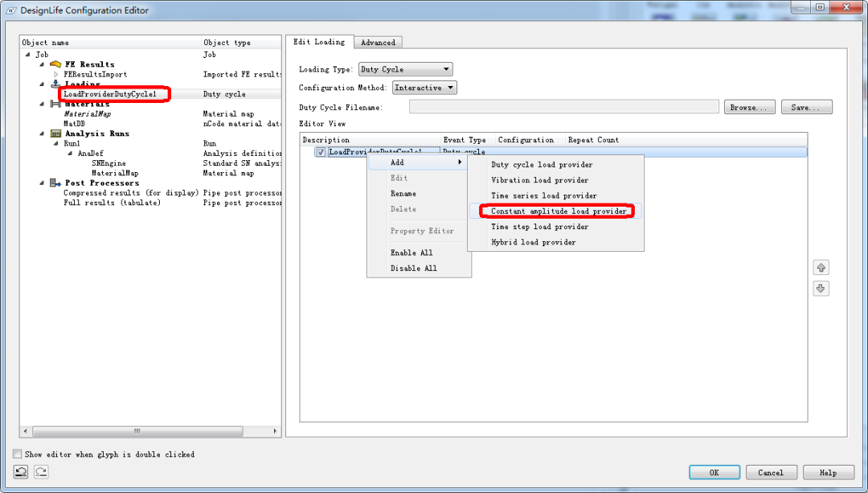This screenshot has width=868, height=493.
Task: Click the redo icon at bottom left
Action: pyautogui.click(x=42, y=472)
